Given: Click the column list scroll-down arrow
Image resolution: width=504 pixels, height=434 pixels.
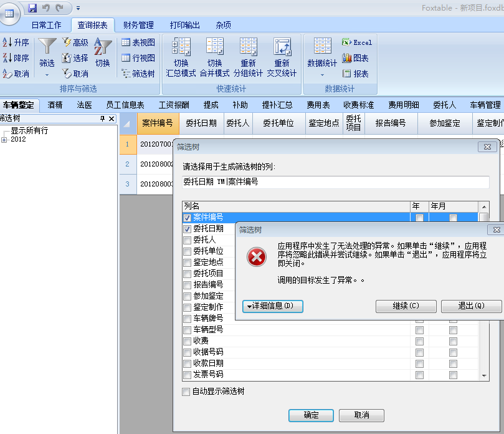Looking at the screenshot, I should 484,376.
